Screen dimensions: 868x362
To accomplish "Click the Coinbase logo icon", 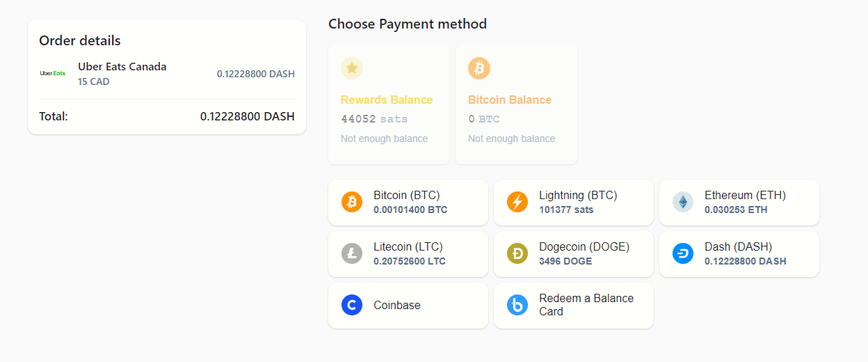I will point(352,306).
